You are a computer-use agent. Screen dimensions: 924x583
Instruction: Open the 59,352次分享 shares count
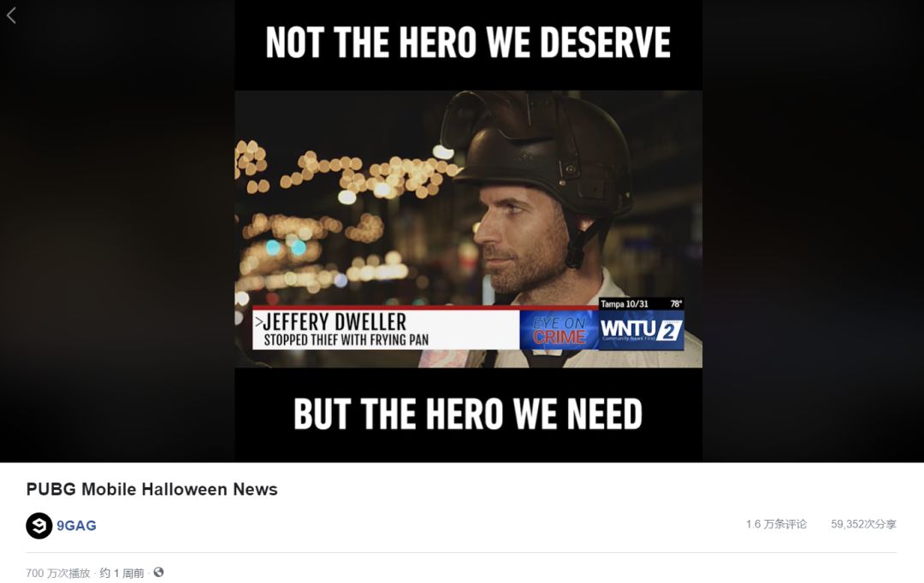tap(863, 524)
